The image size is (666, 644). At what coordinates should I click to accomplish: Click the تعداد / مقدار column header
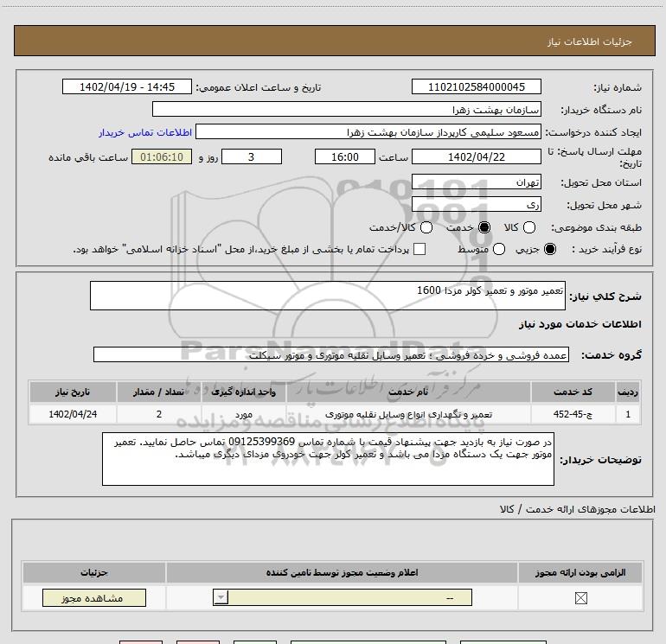158,392
